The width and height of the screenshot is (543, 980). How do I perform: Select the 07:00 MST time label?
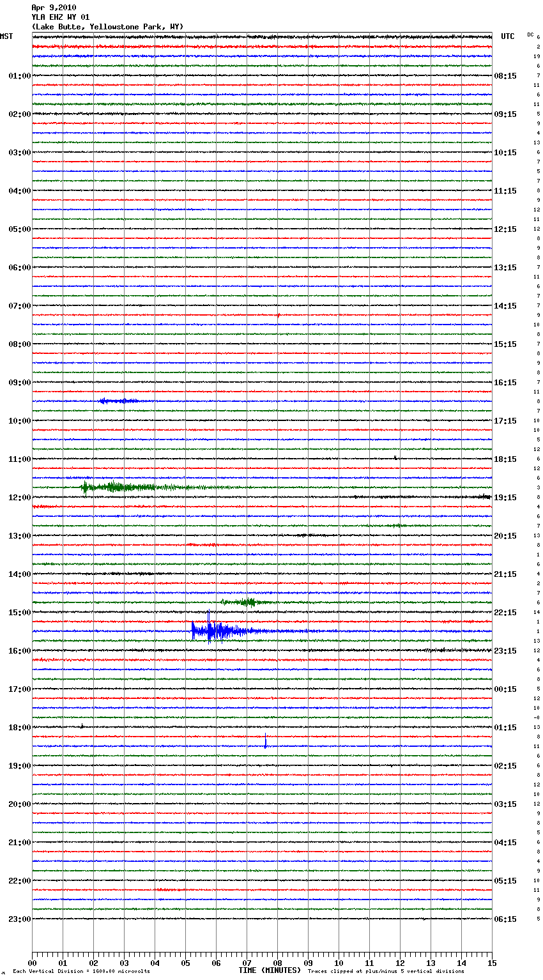pyautogui.click(x=20, y=306)
